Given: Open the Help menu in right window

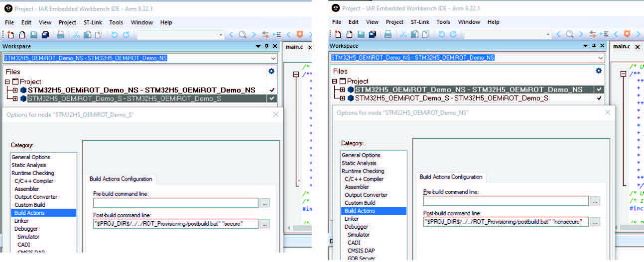Looking at the screenshot, I should point(493,22).
